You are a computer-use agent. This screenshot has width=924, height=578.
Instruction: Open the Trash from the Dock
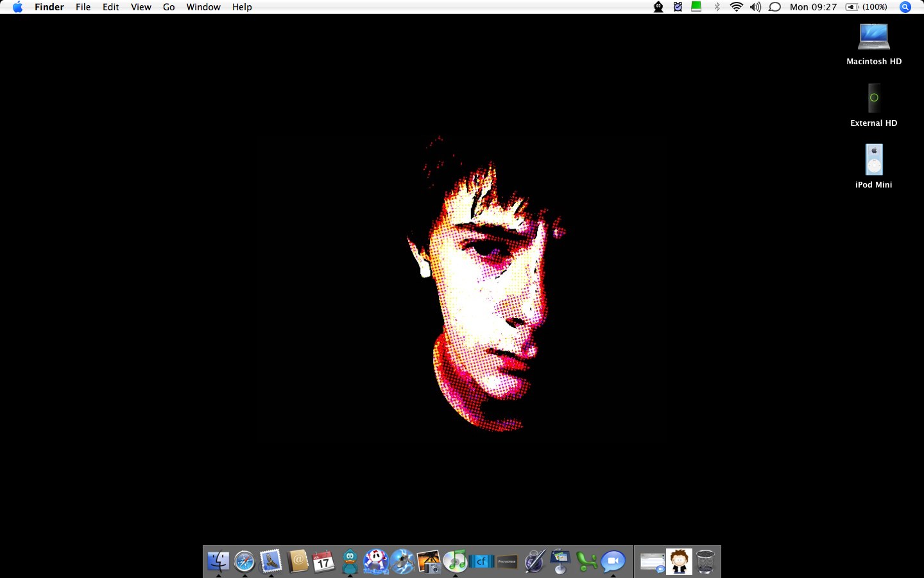pyautogui.click(x=705, y=561)
